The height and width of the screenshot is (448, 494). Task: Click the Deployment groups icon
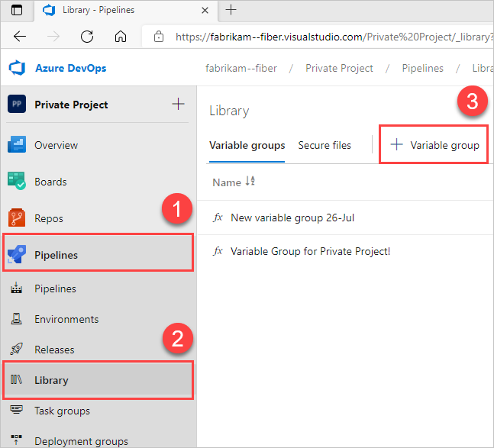(16, 440)
